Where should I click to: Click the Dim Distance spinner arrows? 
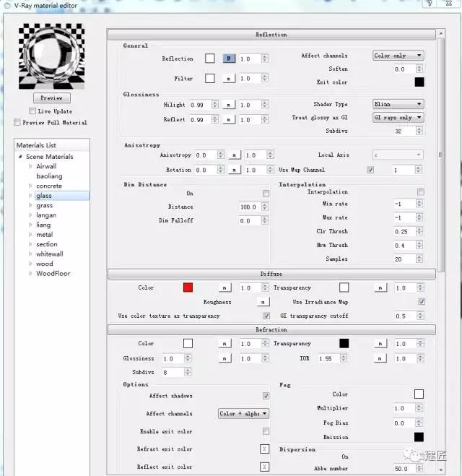(x=265, y=207)
